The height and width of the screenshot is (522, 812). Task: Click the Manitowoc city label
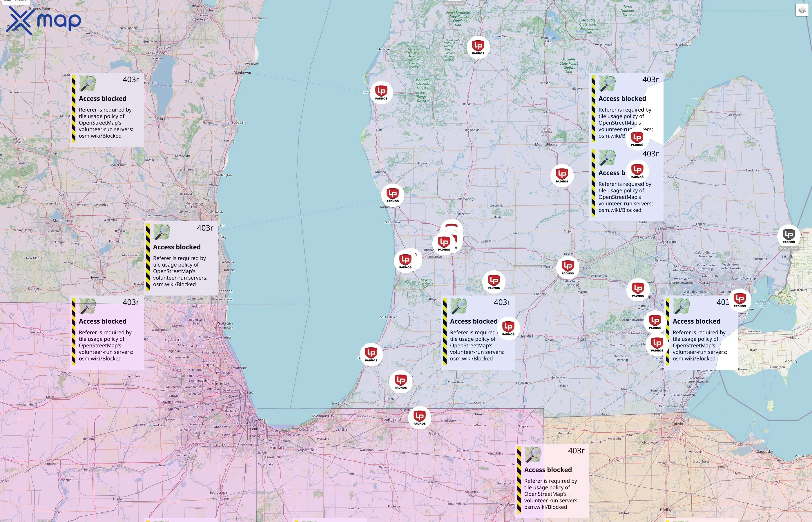click(x=243, y=72)
